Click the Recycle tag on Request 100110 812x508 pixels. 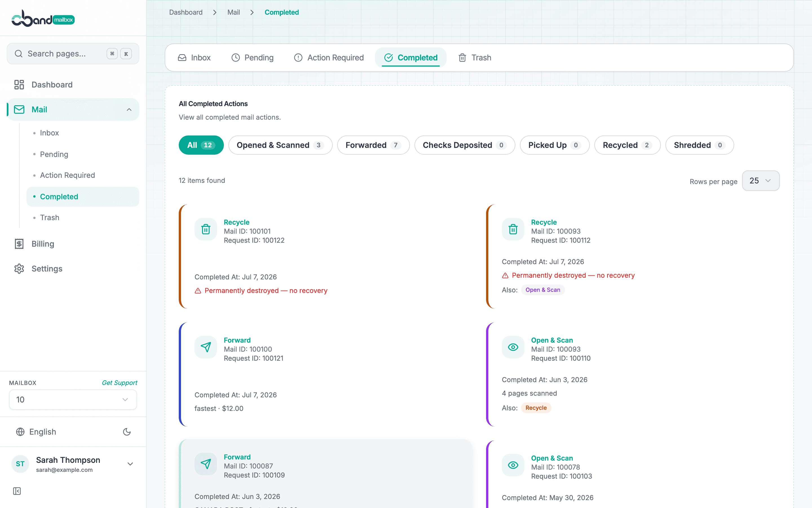536,408
